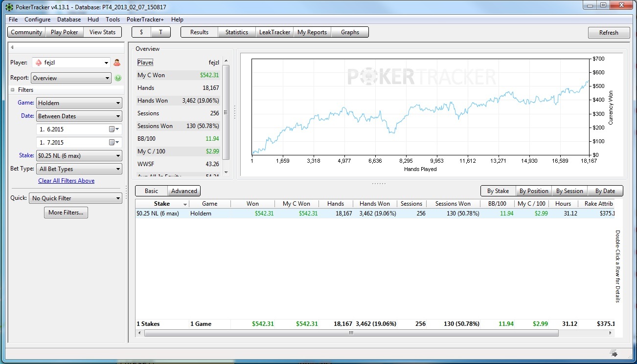
Task: Click the player profile icon next to fejzl
Action: pyautogui.click(x=117, y=63)
